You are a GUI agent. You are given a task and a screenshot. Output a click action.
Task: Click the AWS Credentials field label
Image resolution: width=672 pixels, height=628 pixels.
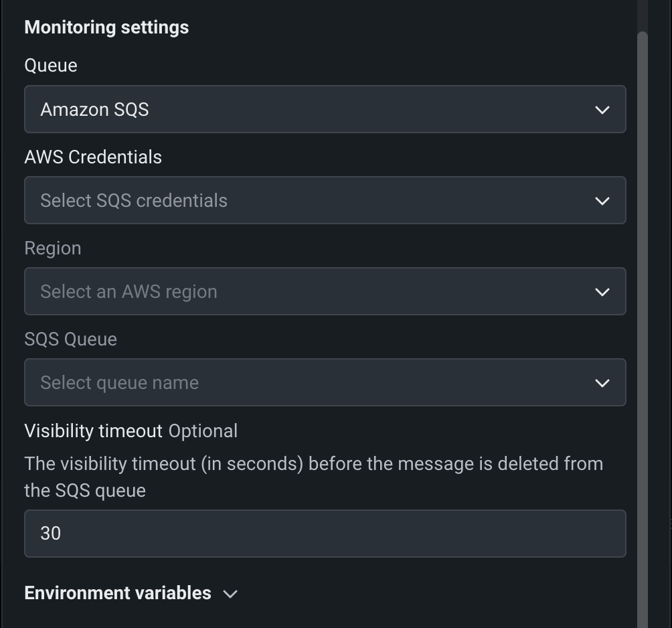pyautogui.click(x=93, y=157)
